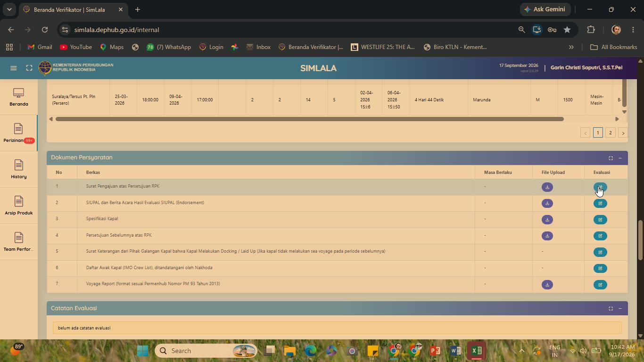Open evaluation for Spesifikasi Kapal row
The width and height of the screenshot is (644, 362).
pyautogui.click(x=600, y=220)
